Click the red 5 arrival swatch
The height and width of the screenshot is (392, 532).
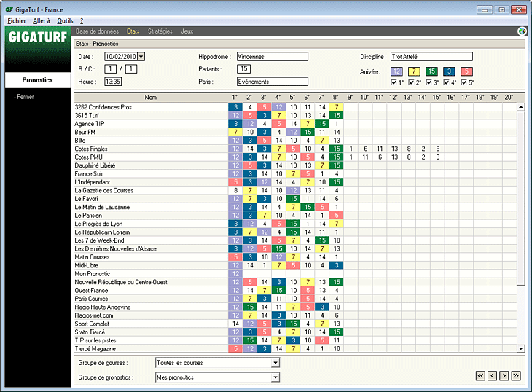tap(467, 71)
